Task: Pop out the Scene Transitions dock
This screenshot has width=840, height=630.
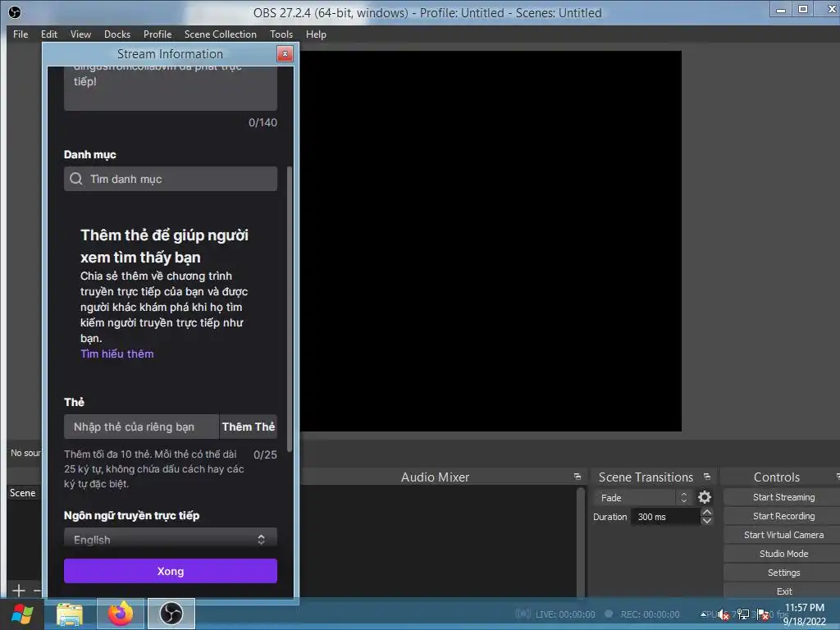Action: [x=706, y=477]
